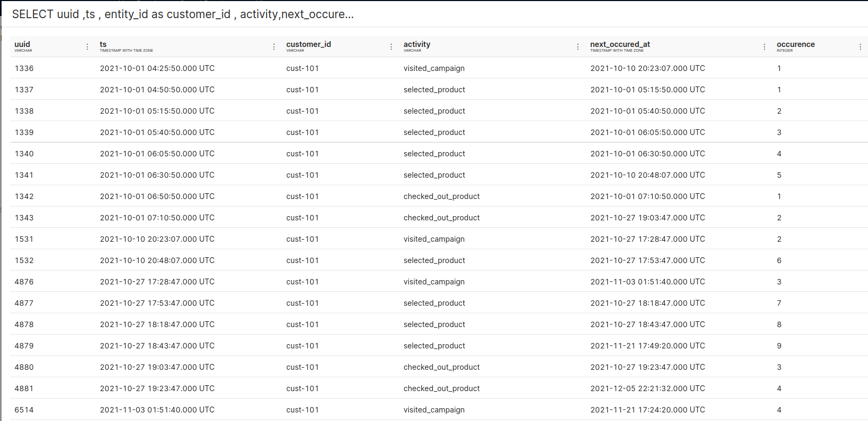Click ts value 2021-10-01 04:50:50.000 UTC

tap(157, 90)
